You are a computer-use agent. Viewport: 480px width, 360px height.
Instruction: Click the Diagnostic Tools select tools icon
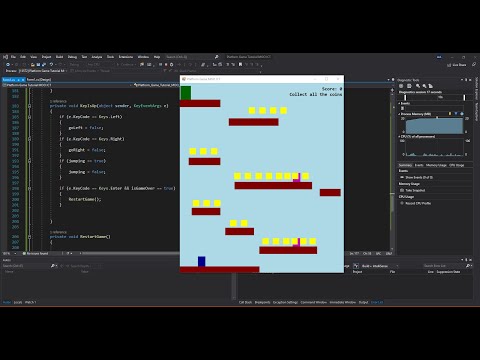[409, 86]
